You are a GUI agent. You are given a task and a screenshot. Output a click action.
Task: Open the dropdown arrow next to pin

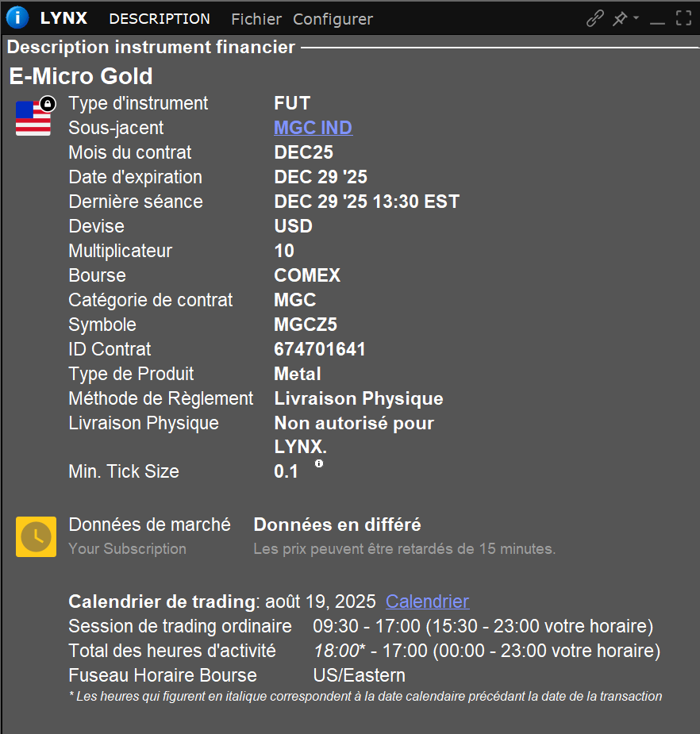pyautogui.click(x=636, y=17)
